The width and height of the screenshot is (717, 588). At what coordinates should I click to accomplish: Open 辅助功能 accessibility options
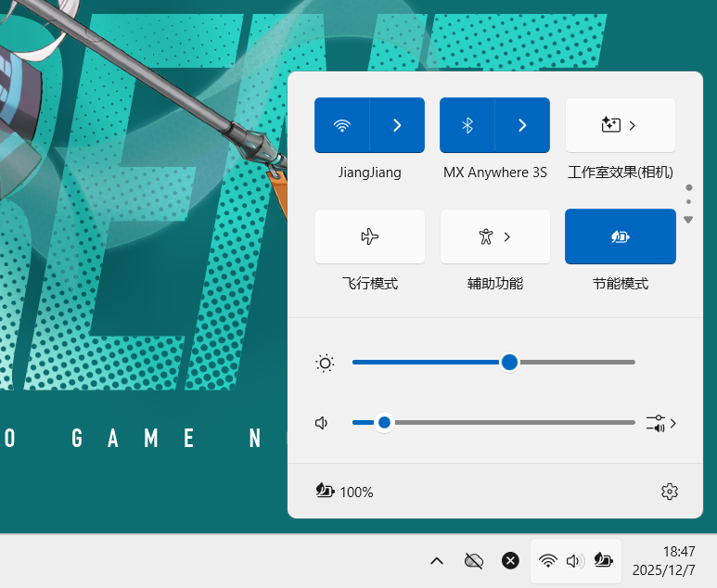tap(494, 236)
